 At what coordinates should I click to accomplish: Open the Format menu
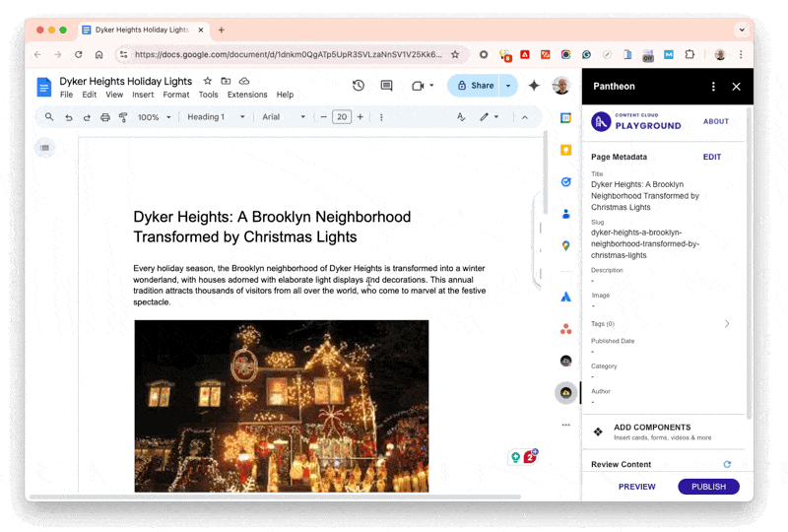pyautogui.click(x=176, y=95)
